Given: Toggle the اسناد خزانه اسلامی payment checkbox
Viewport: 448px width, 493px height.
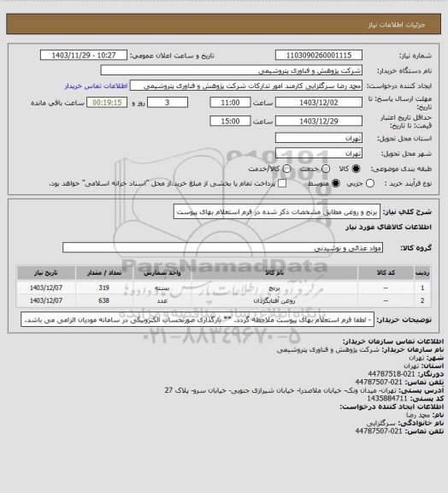Looking at the screenshot, I should pos(282,183).
